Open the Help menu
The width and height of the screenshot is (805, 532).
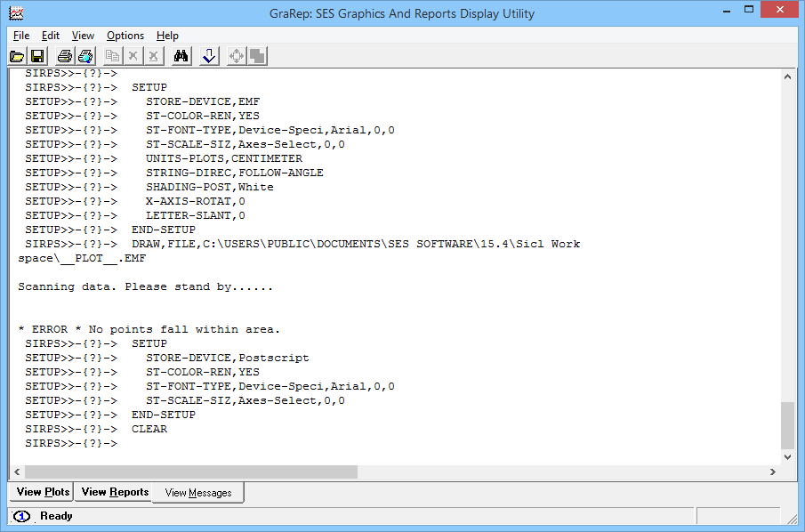point(167,36)
